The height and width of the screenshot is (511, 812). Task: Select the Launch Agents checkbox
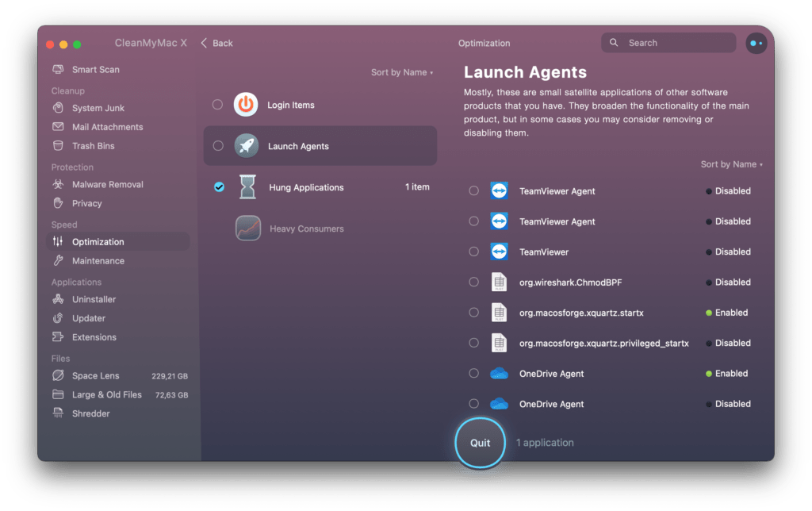pyautogui.click(x=218, y=146)
